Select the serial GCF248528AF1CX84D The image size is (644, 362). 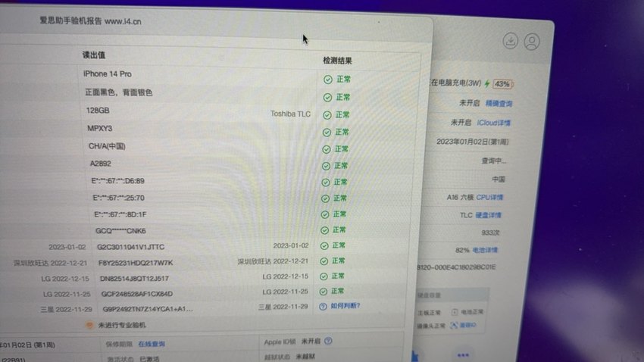coord(137,294)
